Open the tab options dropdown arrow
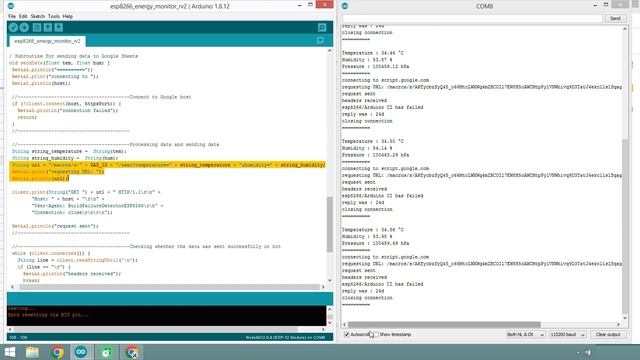640x360 pixels. click(320, 40)
